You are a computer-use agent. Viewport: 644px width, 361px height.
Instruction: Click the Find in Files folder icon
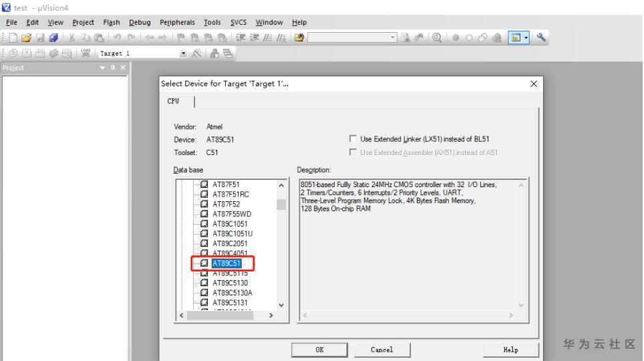click(299, 38)
